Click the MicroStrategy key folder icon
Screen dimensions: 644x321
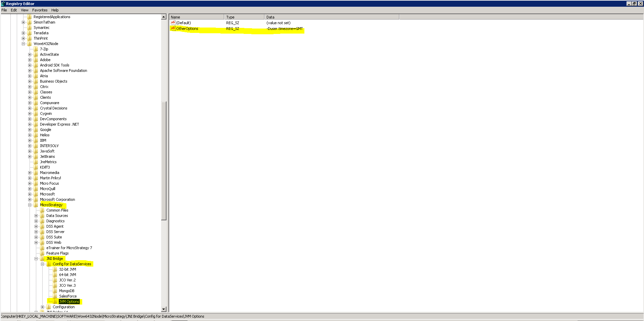[x=36, y=205]
